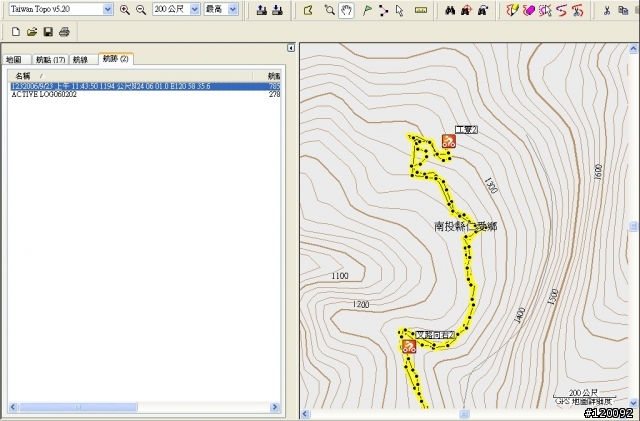This screenshot has width=640, height=421.
Task: Switch to the 航點 (17) tab
Action: [49, 60]
